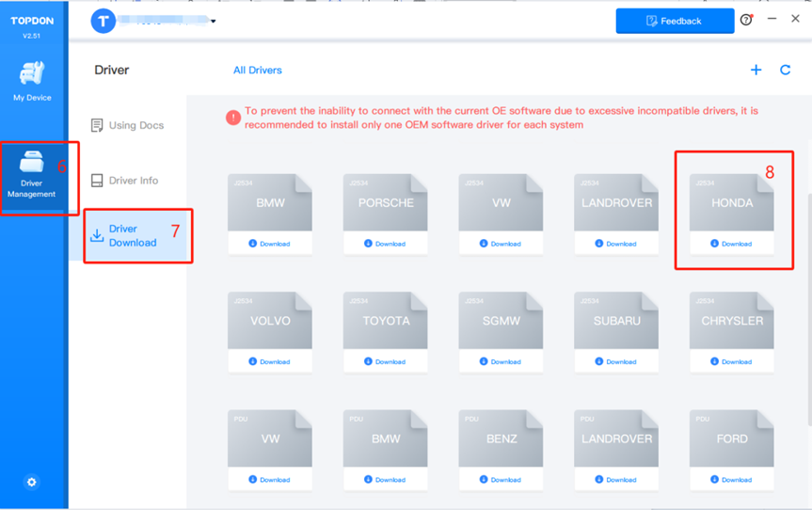Click the SUBARU file thumbnail
The height and width of the screenshot is (510, 812).
tap(616, 321)
